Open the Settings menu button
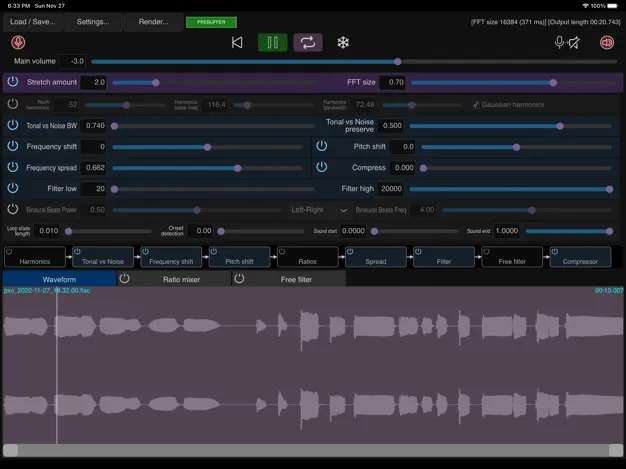This screenshot has height=469, width=626. tap(93, 21)
